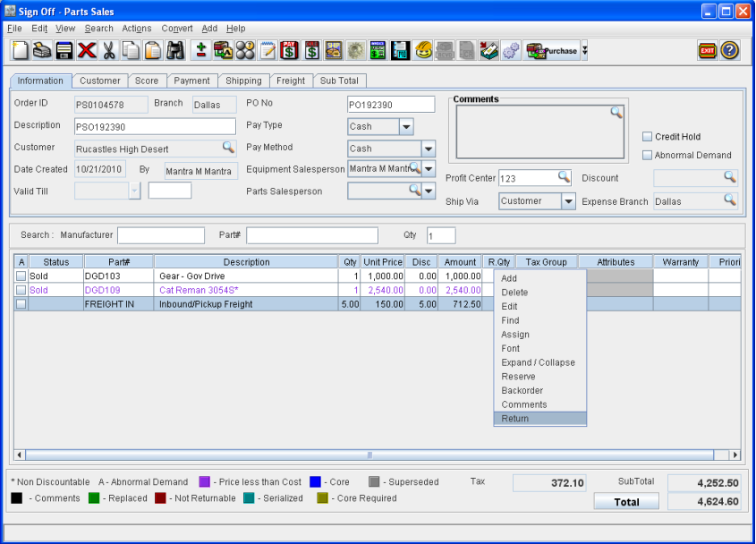Click the plus/minus toolbar icon
Image resolution: width=756 pixels, height=544 pixels.
(201, 50)
